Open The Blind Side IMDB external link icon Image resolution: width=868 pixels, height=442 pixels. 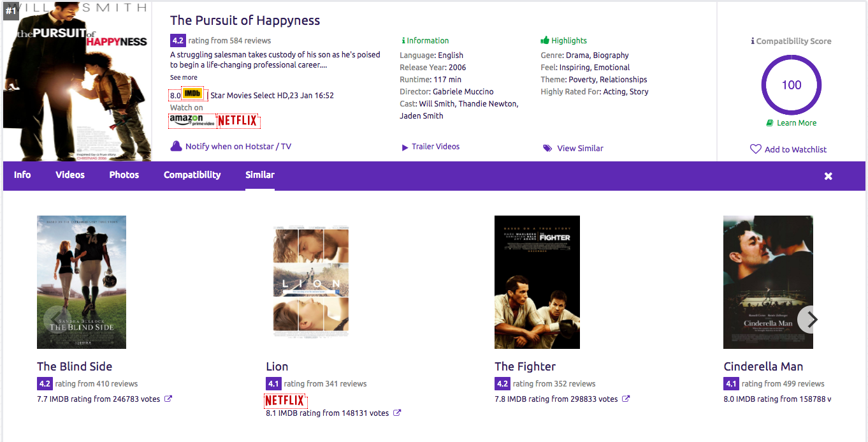click(x=168, y=399)
